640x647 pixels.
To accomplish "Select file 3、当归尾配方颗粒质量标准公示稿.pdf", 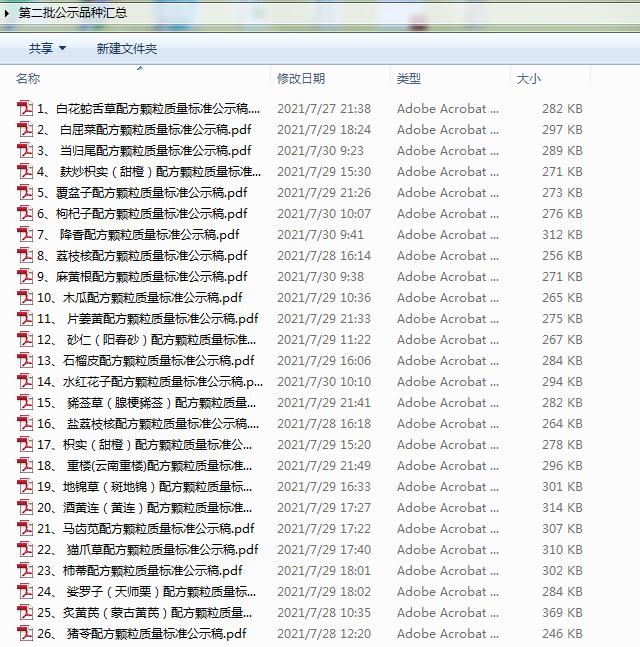I will pyautogui.click(x=144, y=151).
